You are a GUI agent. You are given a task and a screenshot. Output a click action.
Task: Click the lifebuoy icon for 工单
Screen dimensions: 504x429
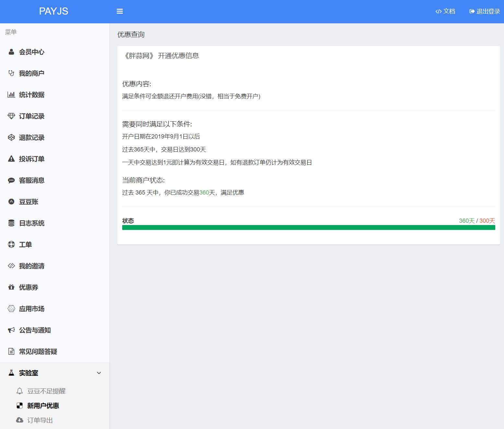pos(11,244)
